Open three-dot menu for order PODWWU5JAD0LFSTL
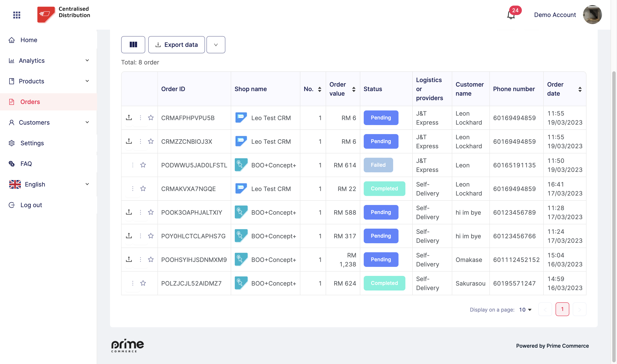This screenshot has height=364, width=617. pos(133,165)
